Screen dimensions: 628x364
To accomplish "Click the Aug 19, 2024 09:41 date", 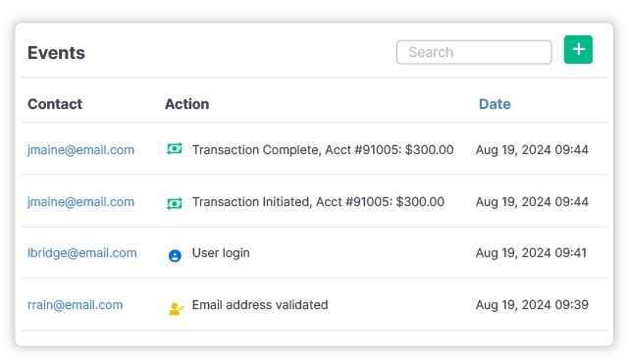I will tap(531, 253).
